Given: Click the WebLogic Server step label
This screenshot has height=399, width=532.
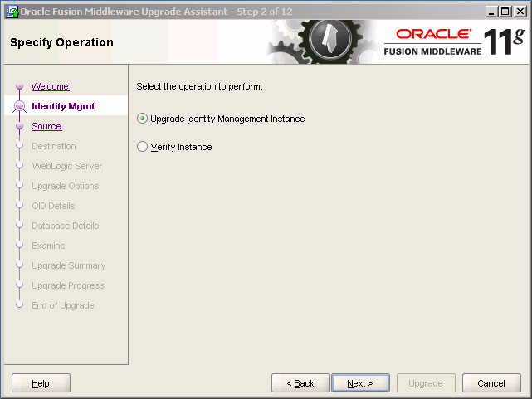Looking at the screenshot, I should (67, 166).
